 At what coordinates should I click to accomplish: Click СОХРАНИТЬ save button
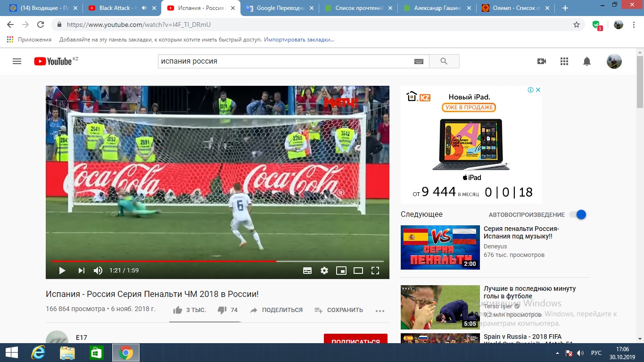coord(339,310)
